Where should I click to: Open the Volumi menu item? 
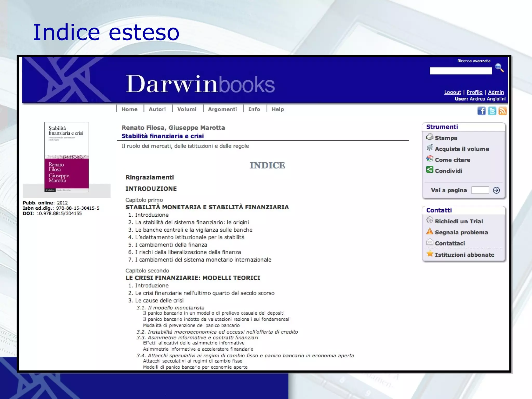pos(187,109)
